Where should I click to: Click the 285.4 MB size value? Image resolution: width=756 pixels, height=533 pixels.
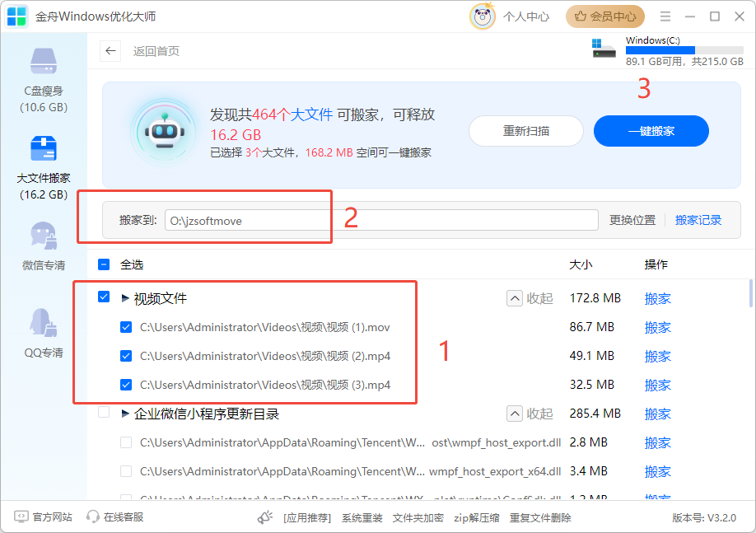pyautogui.click(x=595, y=414)
